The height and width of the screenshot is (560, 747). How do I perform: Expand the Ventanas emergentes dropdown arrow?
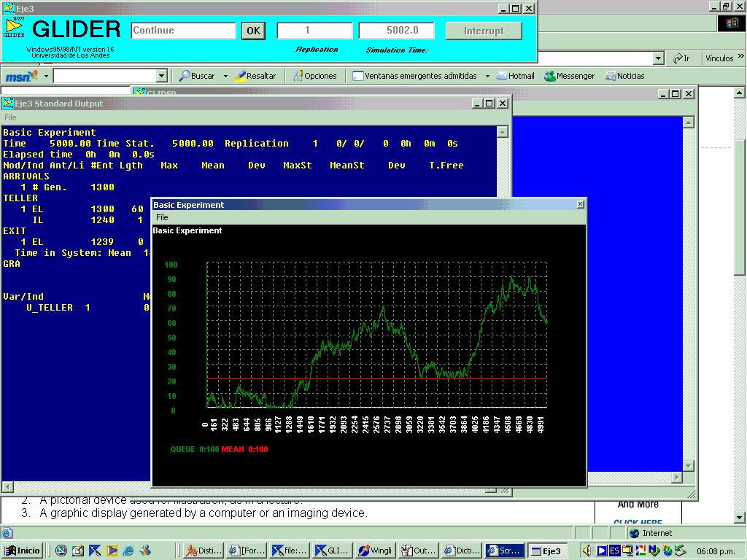coord(487,76)
